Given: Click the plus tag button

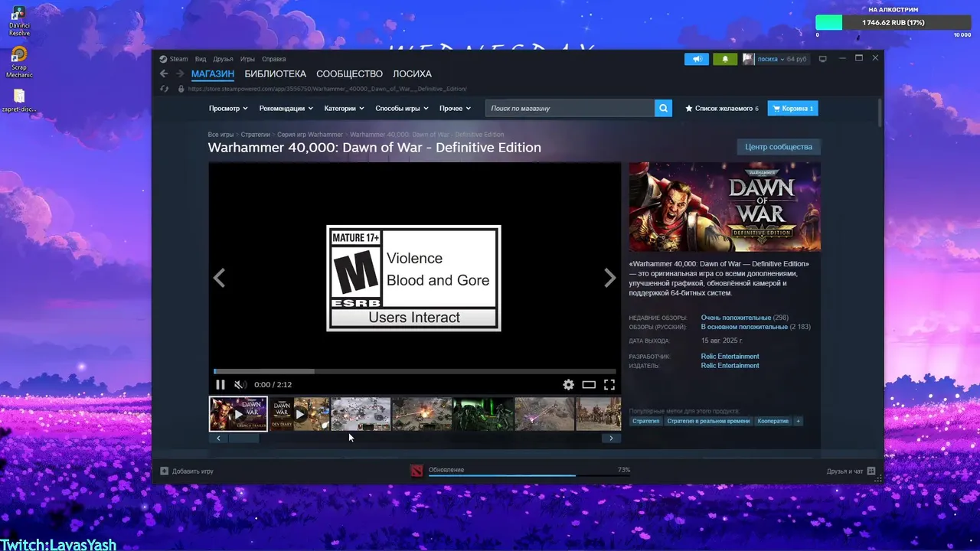Looking at the screenshot, I should click(798, 421).
